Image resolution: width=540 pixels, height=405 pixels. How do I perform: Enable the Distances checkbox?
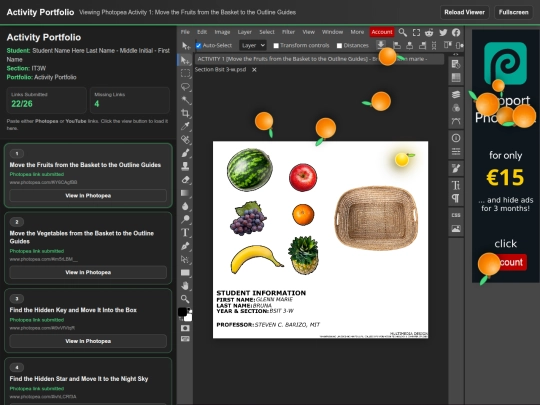339,45
